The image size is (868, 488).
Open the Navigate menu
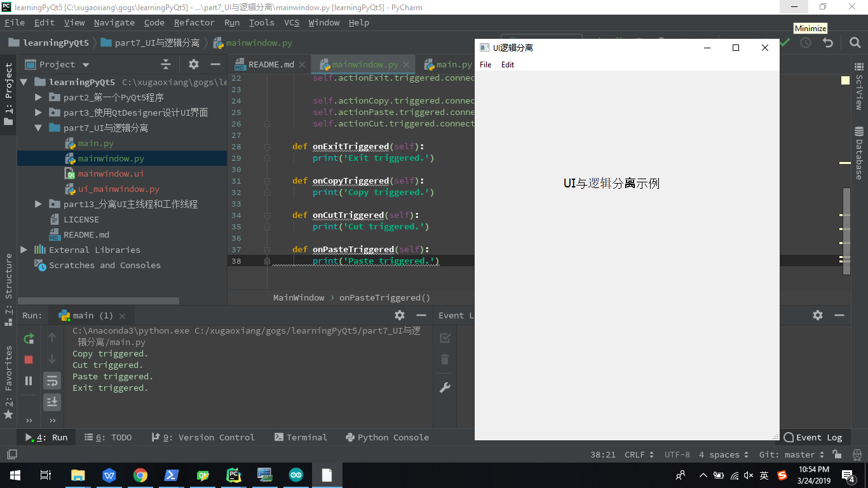(x=114, y=22)
